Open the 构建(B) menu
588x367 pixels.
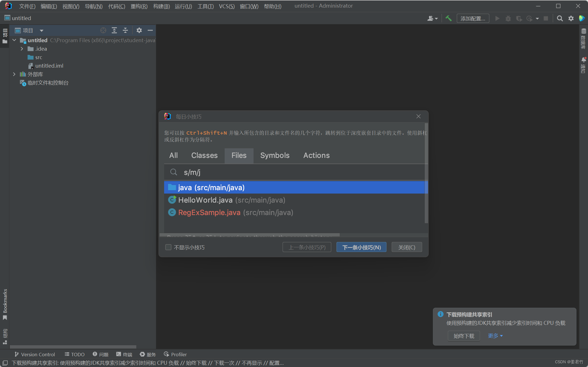point(161,6)
